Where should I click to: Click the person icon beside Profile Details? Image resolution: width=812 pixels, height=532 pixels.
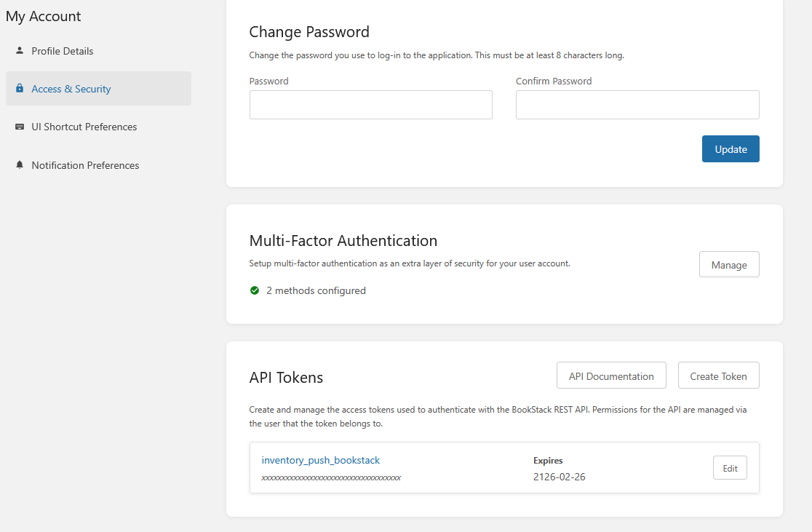[x=20, y=51]
